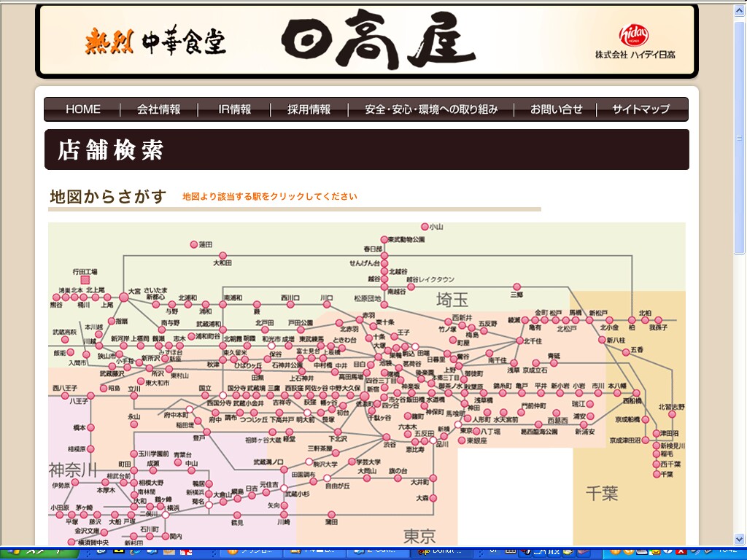This screenshot has height=560, width=747.
Task: Click the 日高屋 header banner logo
Action: pos(379,39)
